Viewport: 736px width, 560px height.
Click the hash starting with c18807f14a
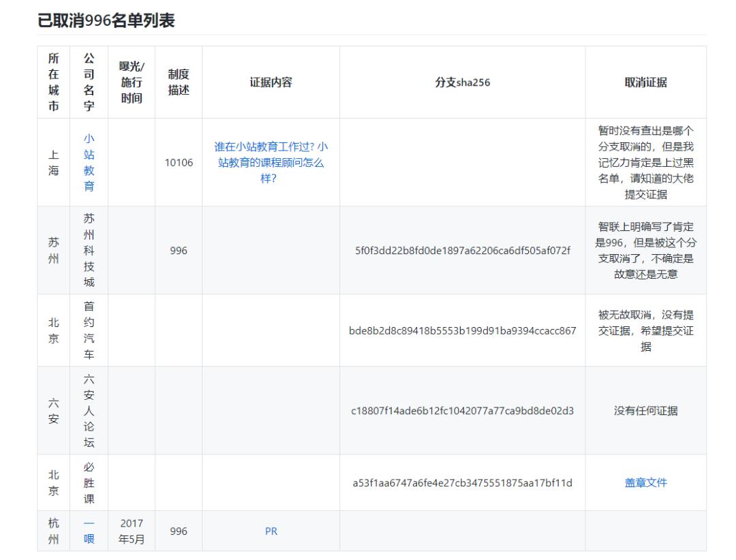(462, 411)
